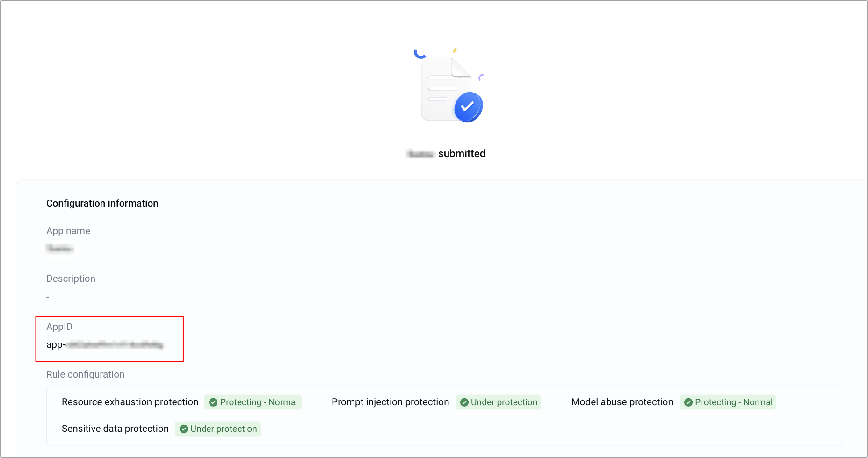Click the Sensitive data protection label
The image size is (868, 458).
(115, 429)
